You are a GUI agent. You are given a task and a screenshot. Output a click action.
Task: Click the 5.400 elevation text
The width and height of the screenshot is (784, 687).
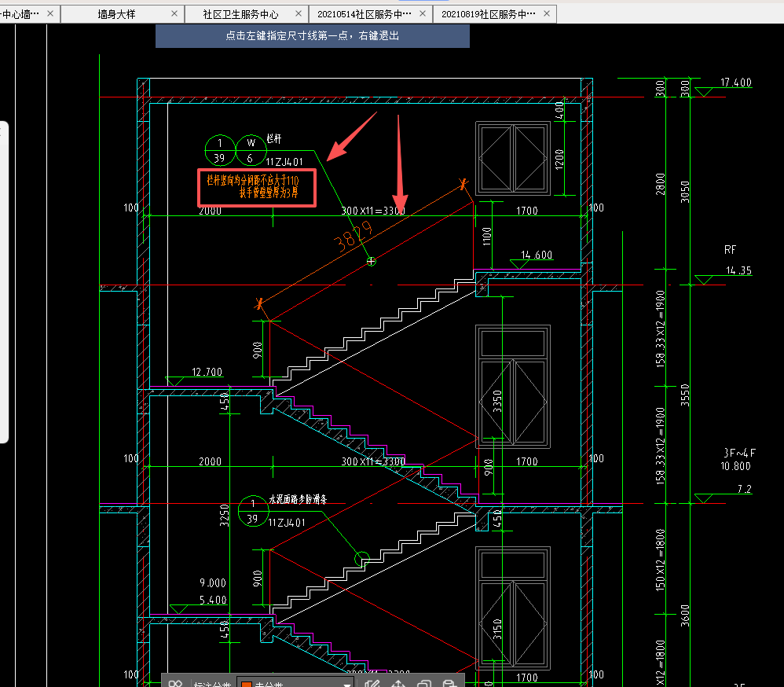pyautogui.click(x=213, y=600)
